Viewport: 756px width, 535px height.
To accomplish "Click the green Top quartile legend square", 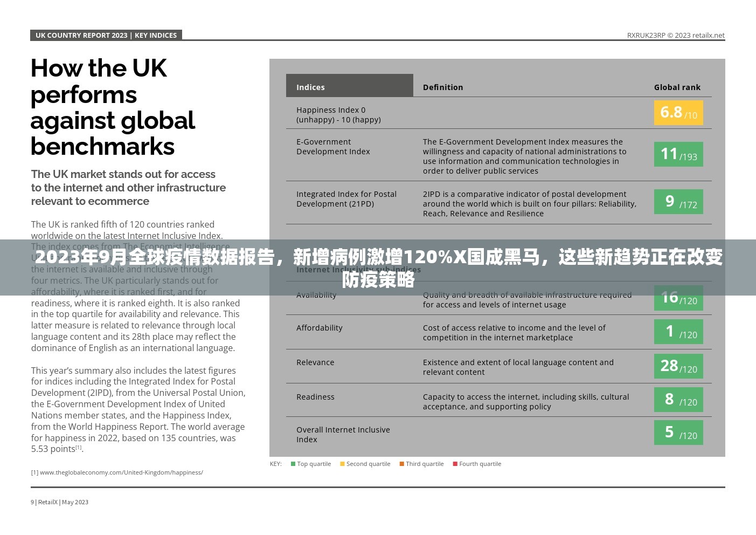I will coord(293,464).
